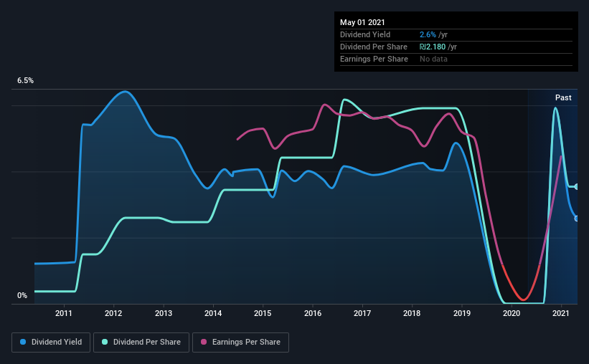The image size is (589, 364).
Task: Click the pink Earnings Per Share legend dot
Action: pyautogui.click(x=204, y=342)
